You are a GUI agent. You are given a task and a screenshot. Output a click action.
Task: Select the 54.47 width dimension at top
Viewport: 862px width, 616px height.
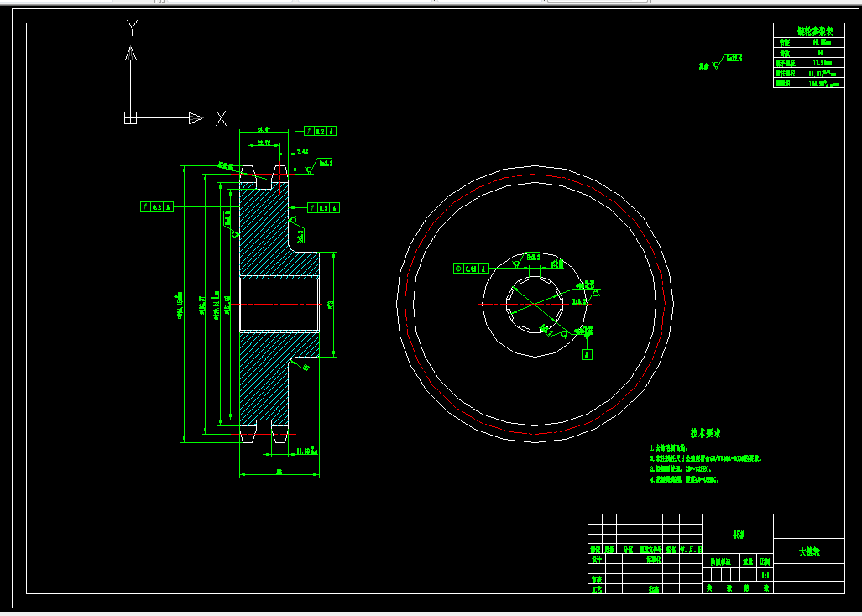(x=264, y=130)
